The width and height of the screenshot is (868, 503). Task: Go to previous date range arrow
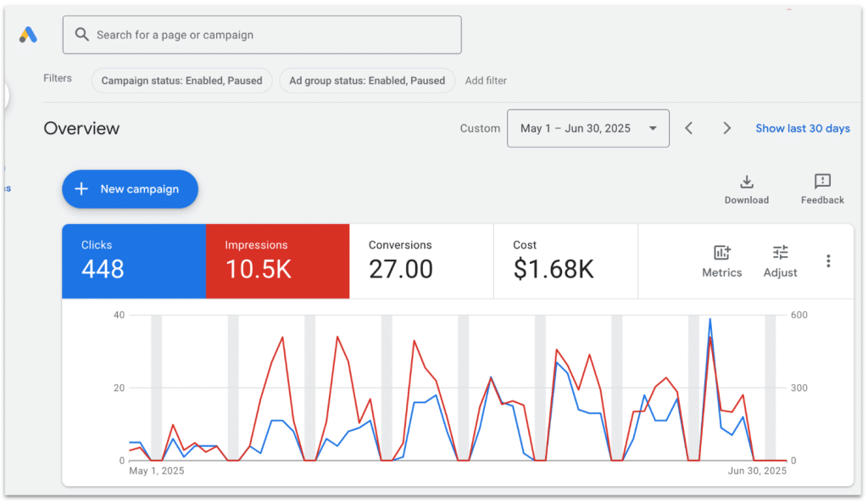click(x=689, y=128)
